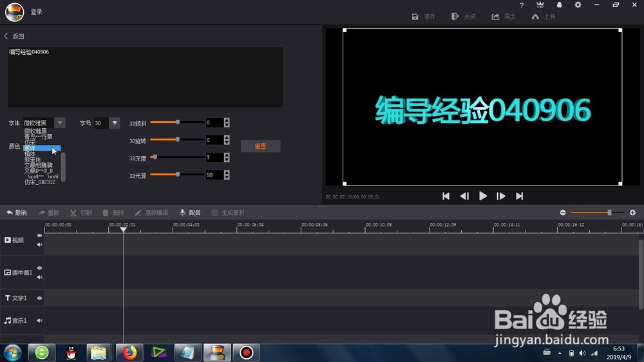
Task: Click the 重做 redo button
Action: [49, 213]
